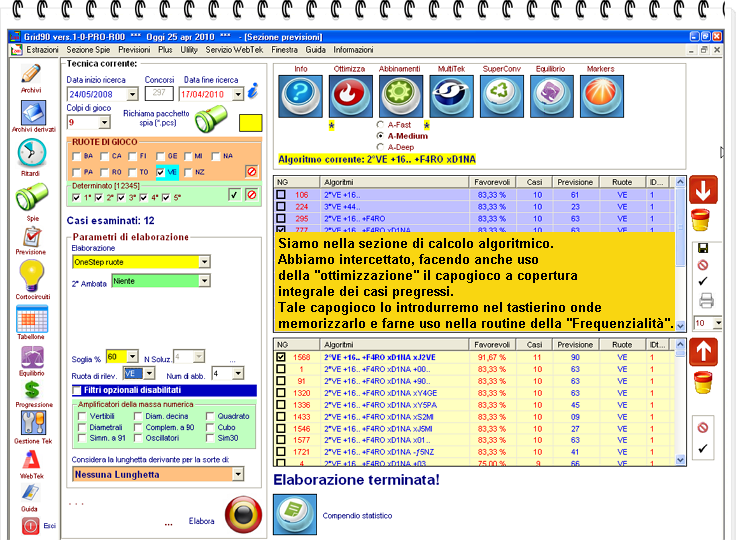The image size is (736, 540).
Task: Open Data fine ricerca dropdown
Action: tap(238, 94)
